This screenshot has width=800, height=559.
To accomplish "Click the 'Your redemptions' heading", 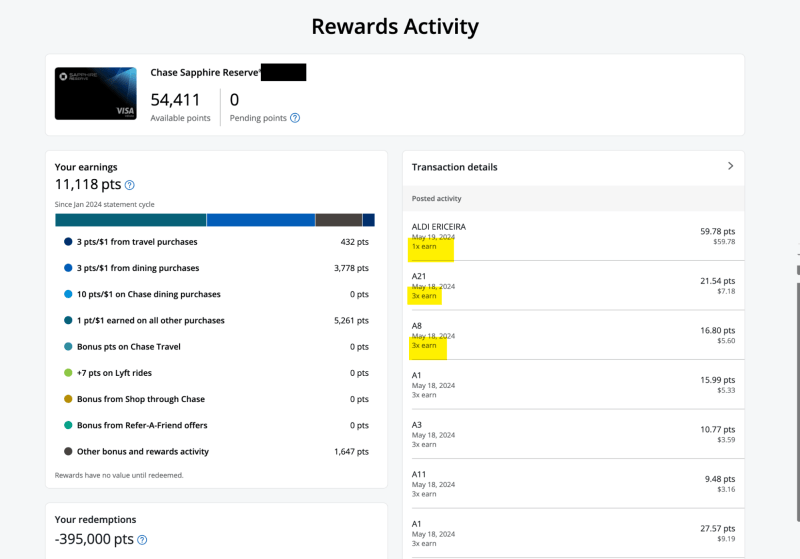I will click(x=95, y=520).
